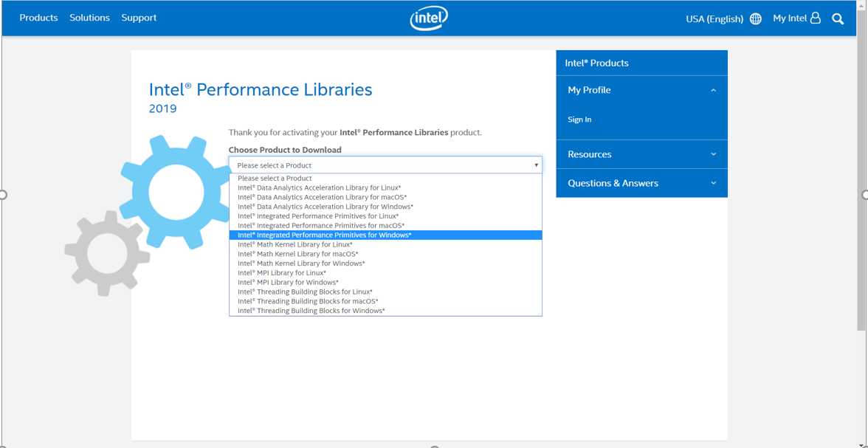Select Data Analytics Acceleration Library for Windows
The image size is (868, 448).
[385, 207]
